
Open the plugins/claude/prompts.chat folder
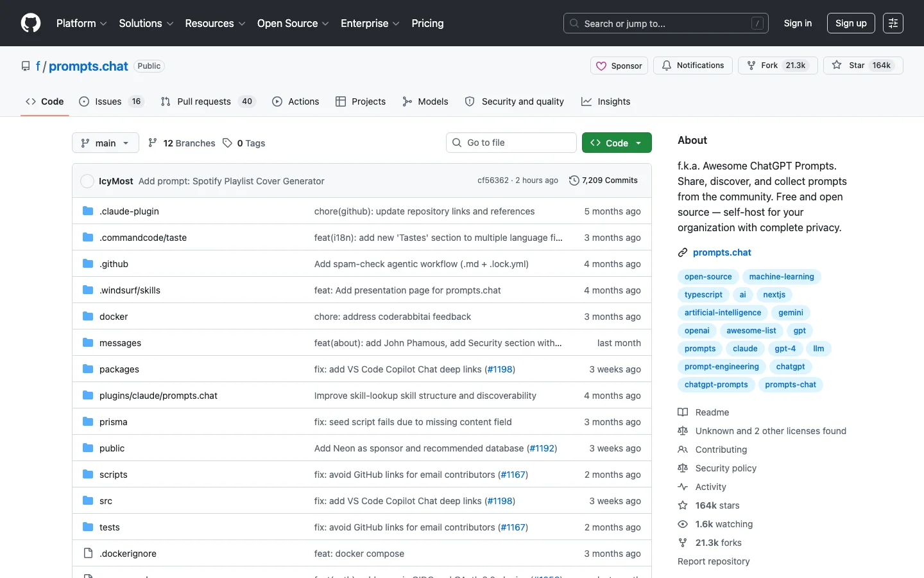158,396
